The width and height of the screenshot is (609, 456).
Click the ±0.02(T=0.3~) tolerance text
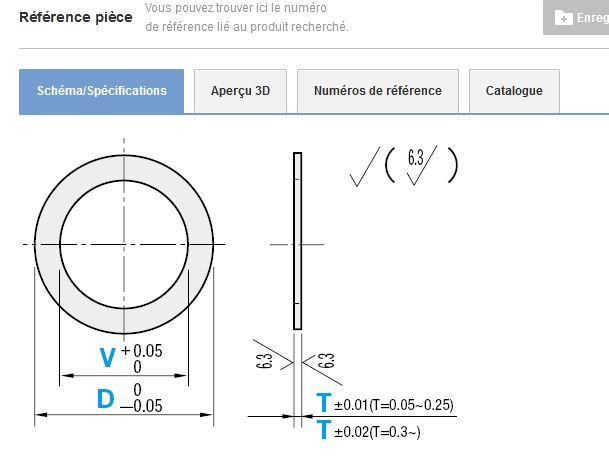click(384, 432)
